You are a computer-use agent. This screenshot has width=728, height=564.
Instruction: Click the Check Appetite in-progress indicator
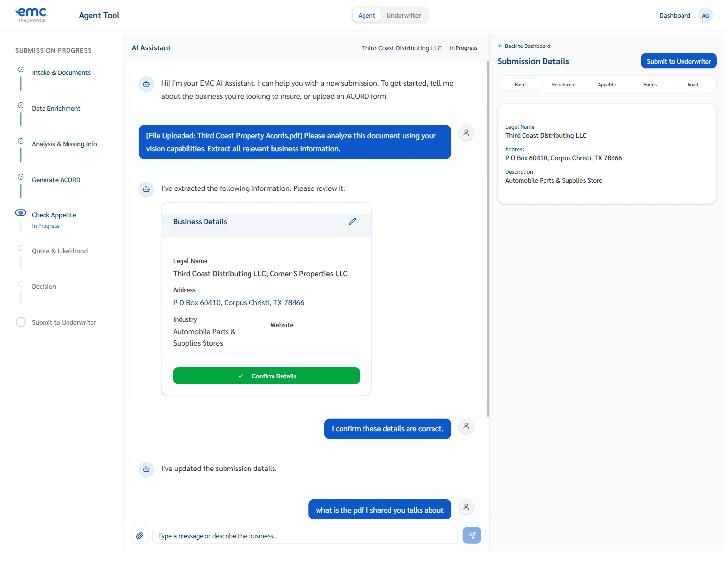tap(20, 212)
